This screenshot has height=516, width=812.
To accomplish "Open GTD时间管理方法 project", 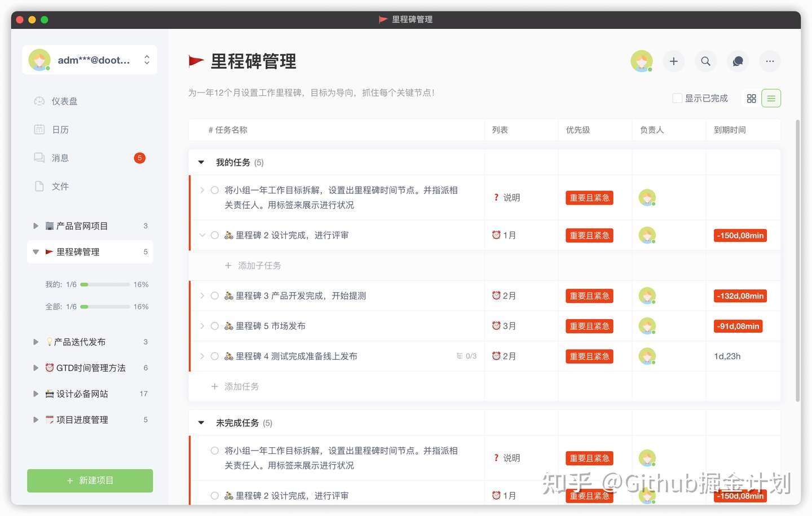I will 90,368.
